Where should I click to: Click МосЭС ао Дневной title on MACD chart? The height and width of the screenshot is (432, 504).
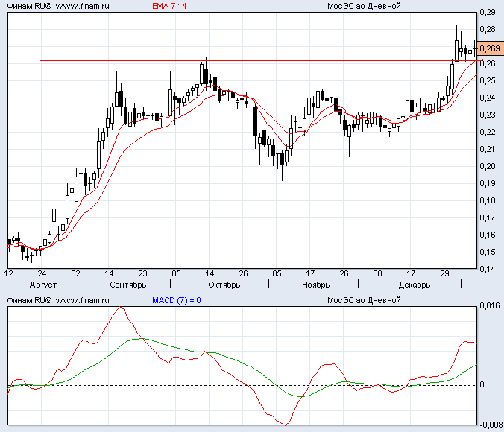364,300
